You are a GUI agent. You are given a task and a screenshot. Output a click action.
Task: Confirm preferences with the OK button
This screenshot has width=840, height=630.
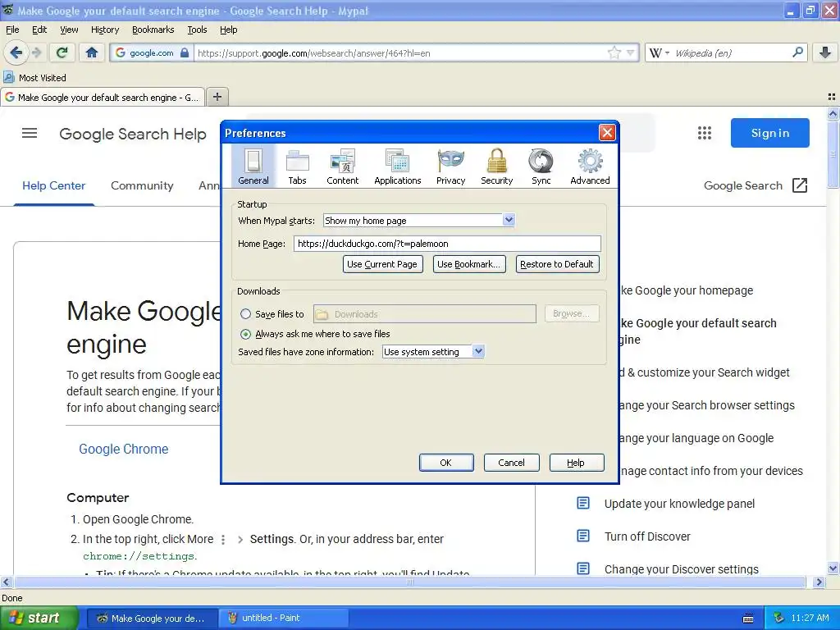pos(445,463)
